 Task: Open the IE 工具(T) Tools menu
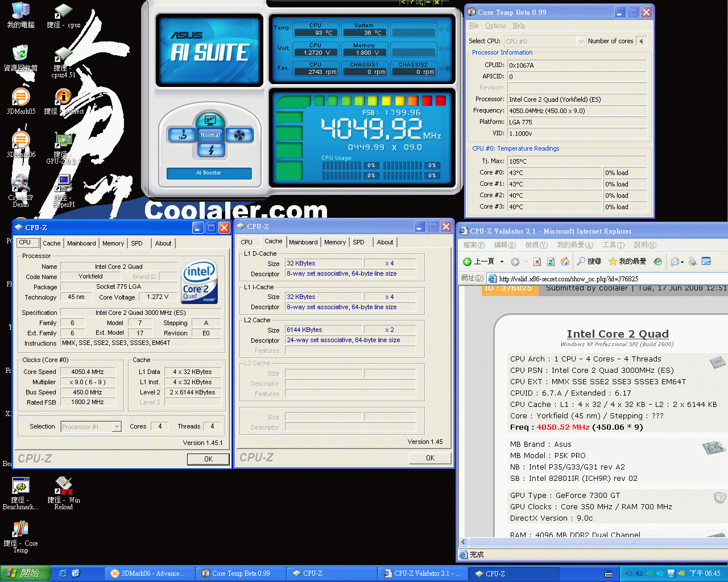614,245
